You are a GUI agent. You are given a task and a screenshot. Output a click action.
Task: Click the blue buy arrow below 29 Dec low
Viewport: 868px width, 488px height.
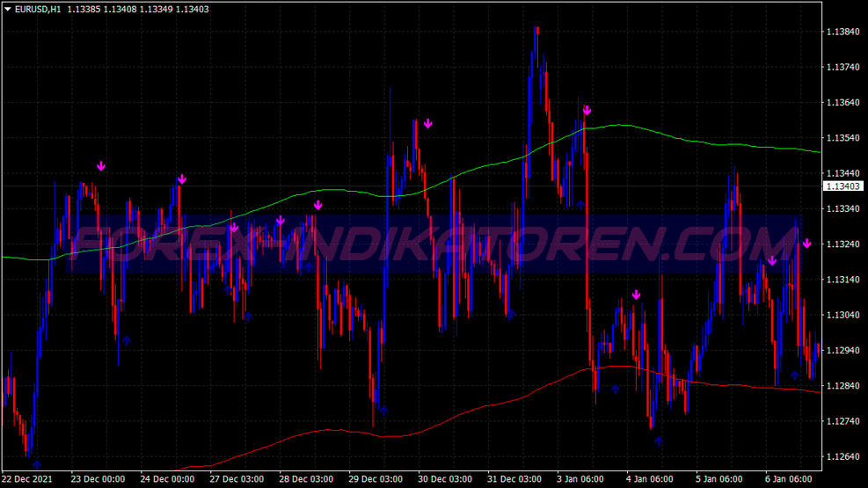pos(383,410)
